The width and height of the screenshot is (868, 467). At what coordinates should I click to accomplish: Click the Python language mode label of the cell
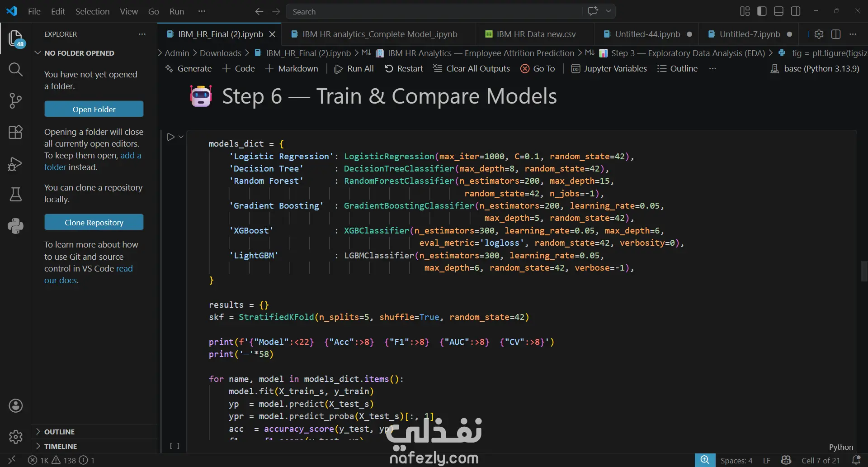tap(841, 447)
